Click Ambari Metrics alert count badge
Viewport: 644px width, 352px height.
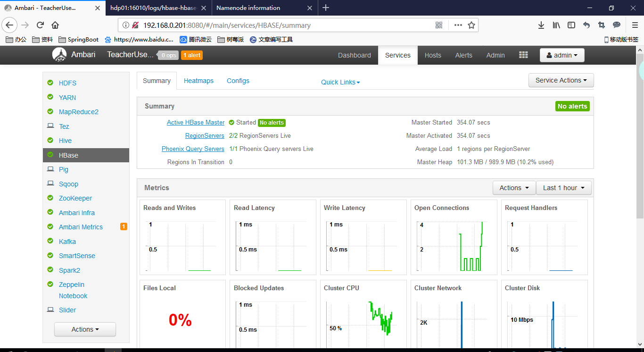(x=124, y=227)
